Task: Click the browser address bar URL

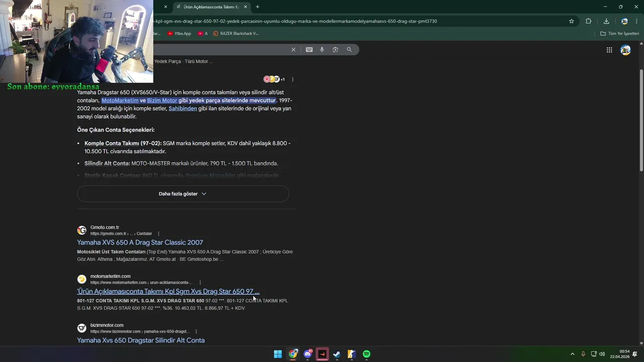Action: point(296,21)
